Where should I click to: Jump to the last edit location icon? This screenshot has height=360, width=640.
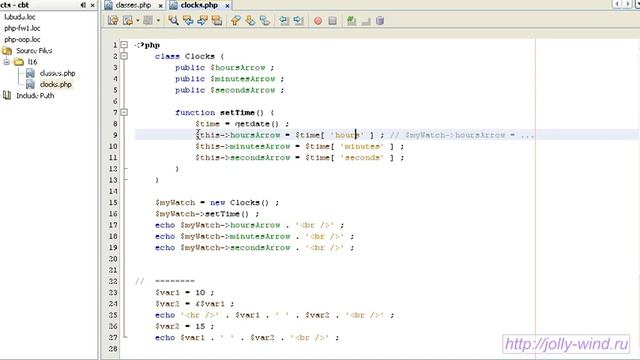click(113, 20)
